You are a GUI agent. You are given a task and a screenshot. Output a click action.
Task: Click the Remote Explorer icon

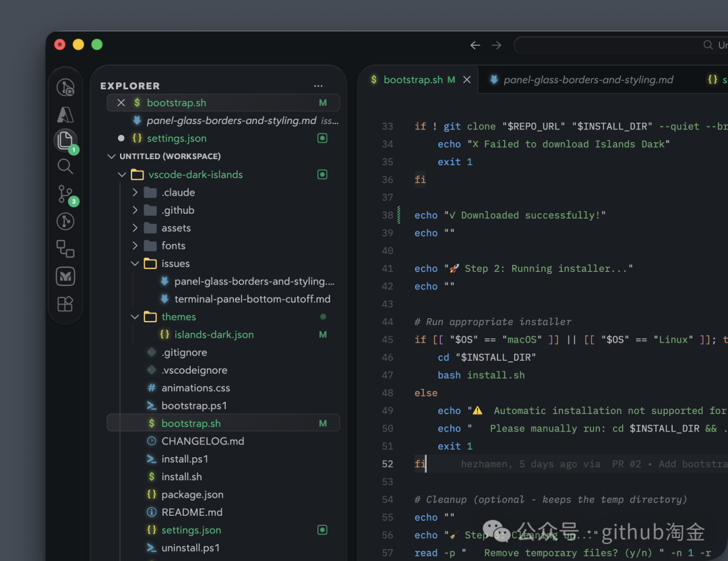pos(65,249)
